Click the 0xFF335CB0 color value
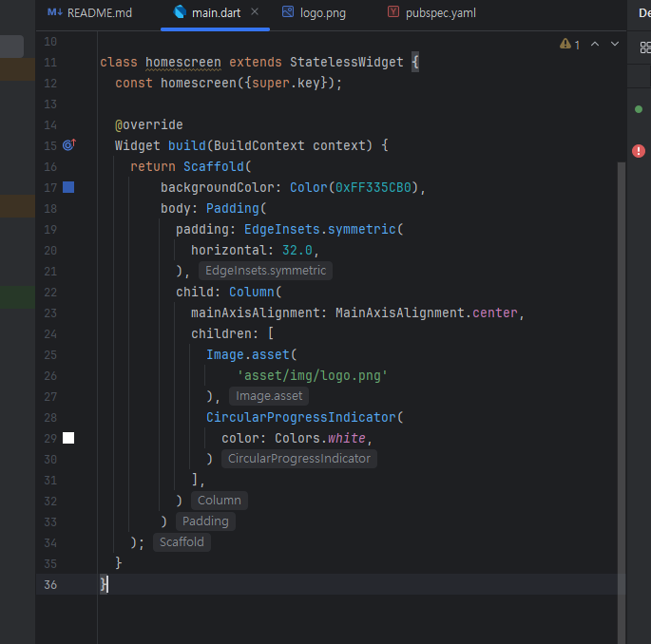 click(373, 187)
